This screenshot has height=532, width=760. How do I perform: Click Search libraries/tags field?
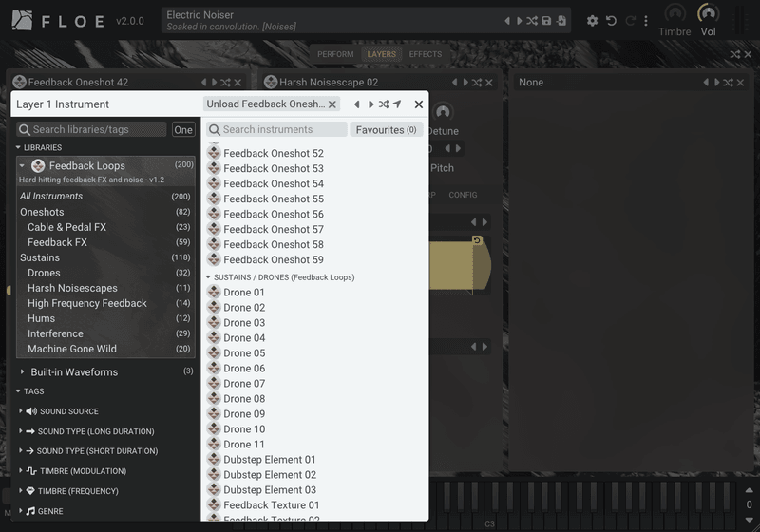click(x=92, y=129)
